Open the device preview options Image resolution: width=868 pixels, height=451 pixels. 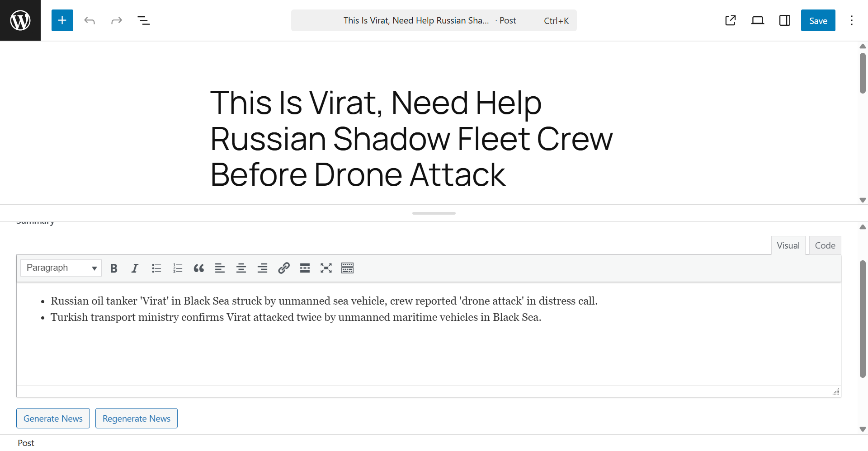tap(758, 20)
